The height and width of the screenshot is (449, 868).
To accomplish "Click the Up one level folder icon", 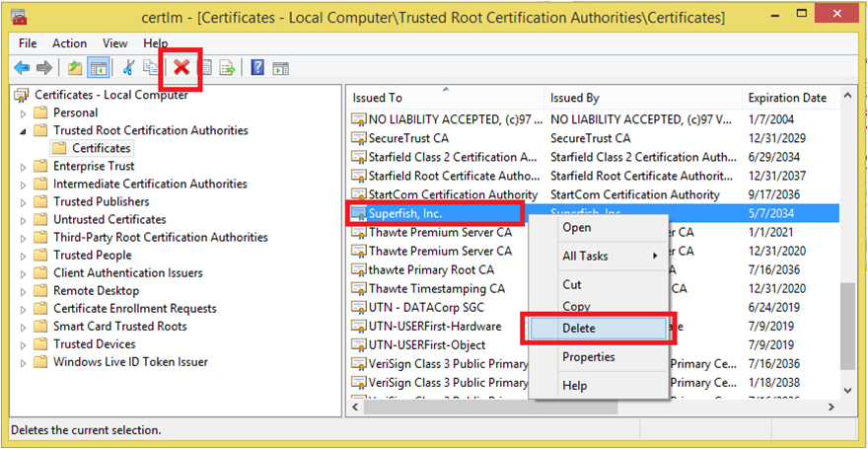I will 76,68.
